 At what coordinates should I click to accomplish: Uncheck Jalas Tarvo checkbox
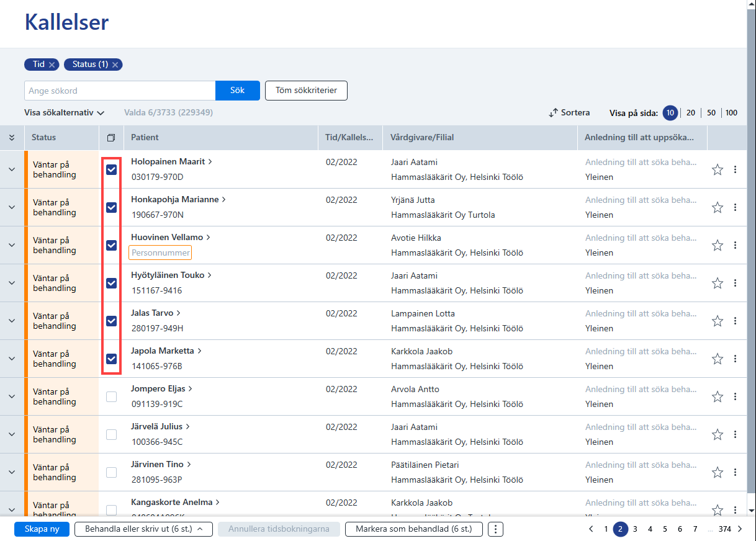click(x=111, y=321)
